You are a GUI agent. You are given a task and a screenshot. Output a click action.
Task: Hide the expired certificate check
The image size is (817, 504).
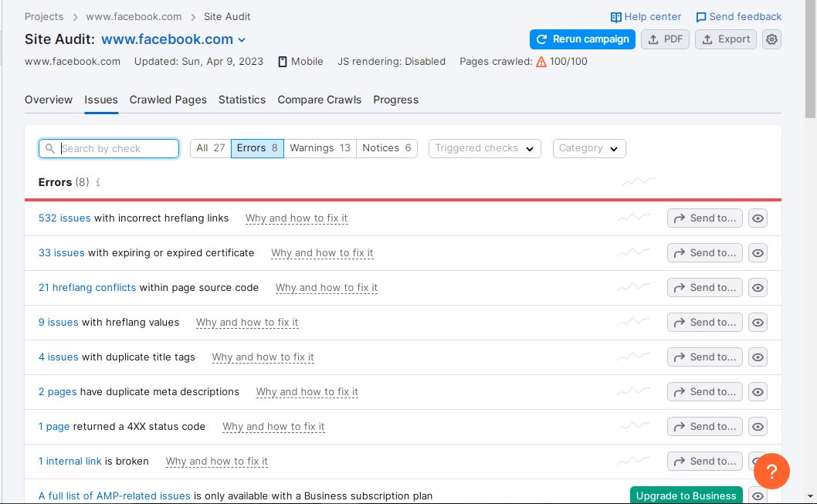[x=758, y=253]
